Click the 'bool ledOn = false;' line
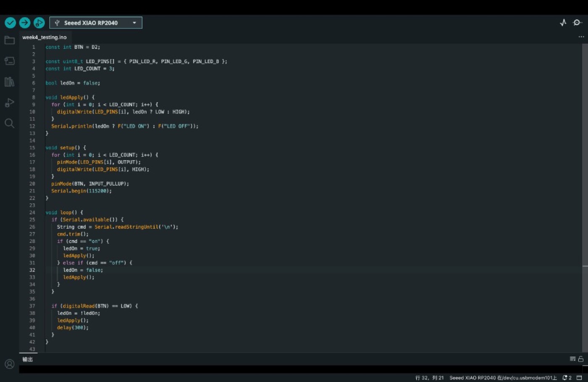The width and height of the screenshot is (588, 382). (x=73, y=83)
